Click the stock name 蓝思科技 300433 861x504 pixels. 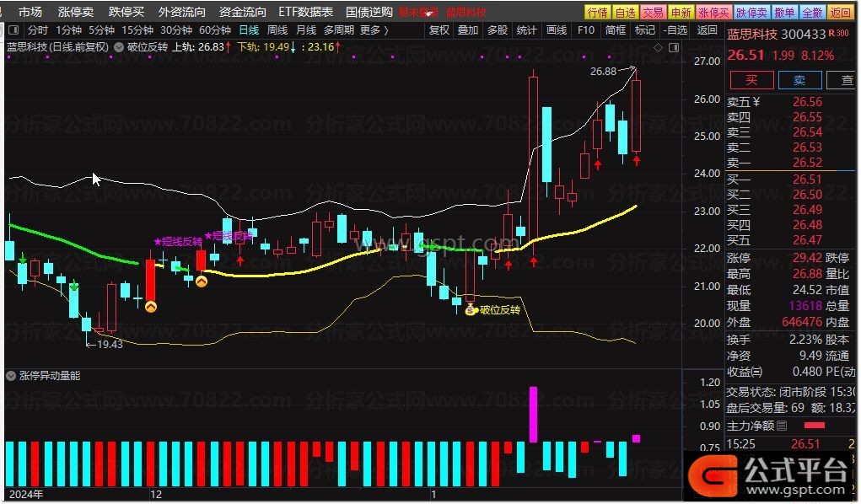click(x=777, y=34)
